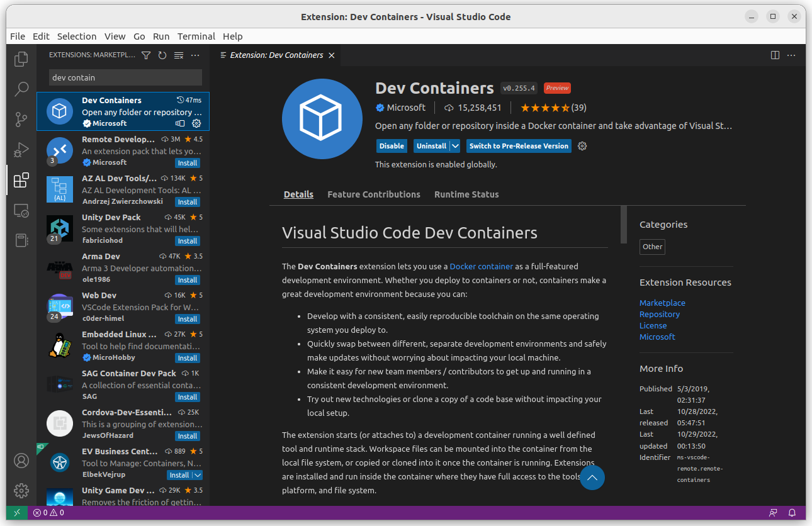Open the Selection menu
This screenshot has width=812, height=526.
(x=77, y=36)
